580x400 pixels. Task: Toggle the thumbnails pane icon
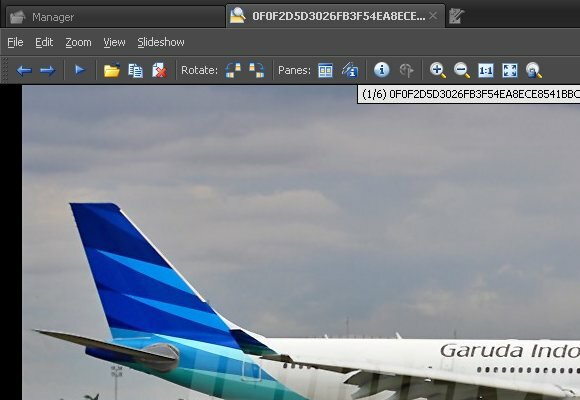[x=326, y=70]
